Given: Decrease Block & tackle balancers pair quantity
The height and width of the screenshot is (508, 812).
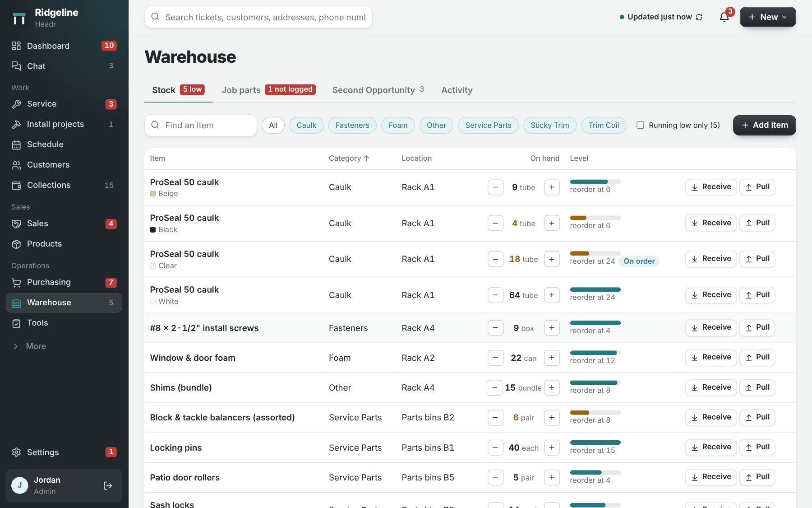Looking at the screenshot, I should pyautogui.click(x=495, y=418).
